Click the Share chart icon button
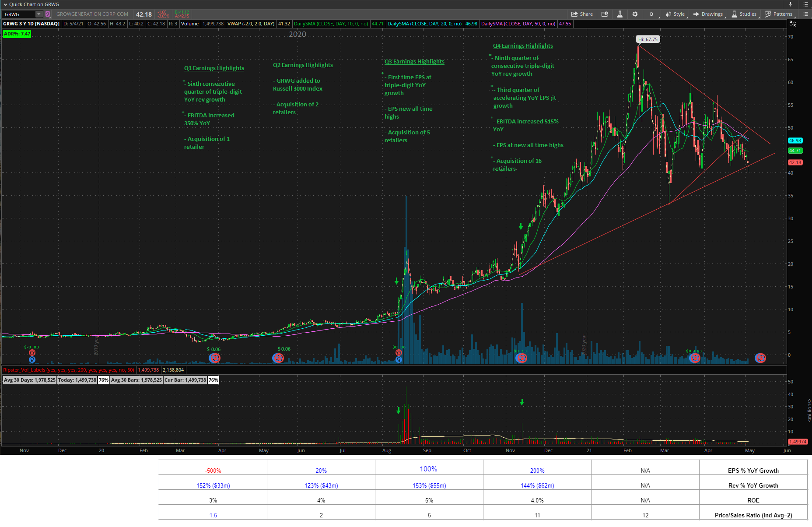 pos(582,14)
